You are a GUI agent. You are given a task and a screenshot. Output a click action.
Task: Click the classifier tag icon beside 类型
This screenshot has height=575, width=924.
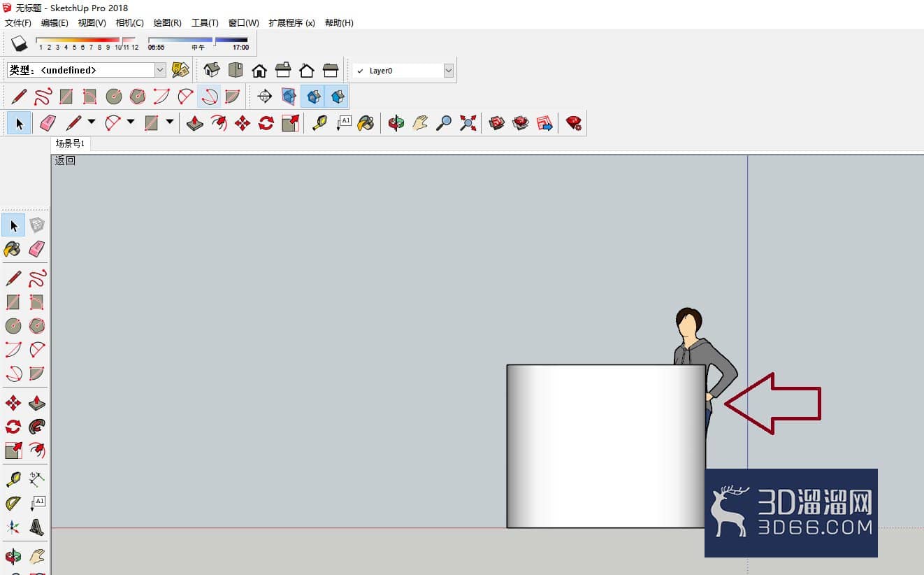[x=180, y=70]
